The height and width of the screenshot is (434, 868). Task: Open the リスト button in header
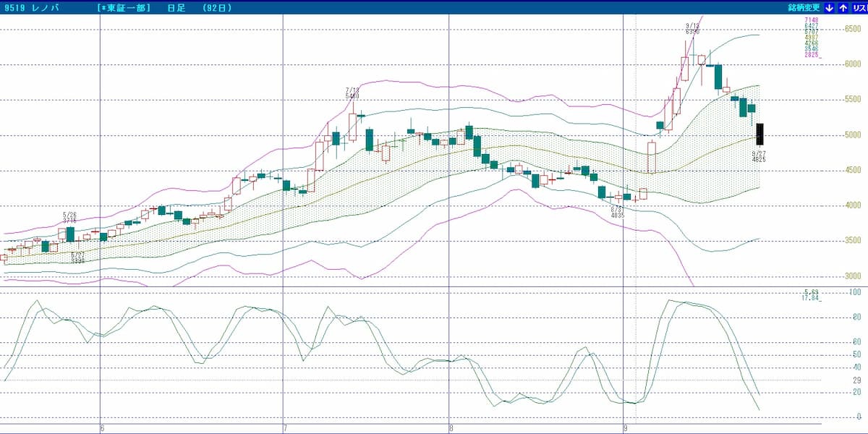point(859,7)
